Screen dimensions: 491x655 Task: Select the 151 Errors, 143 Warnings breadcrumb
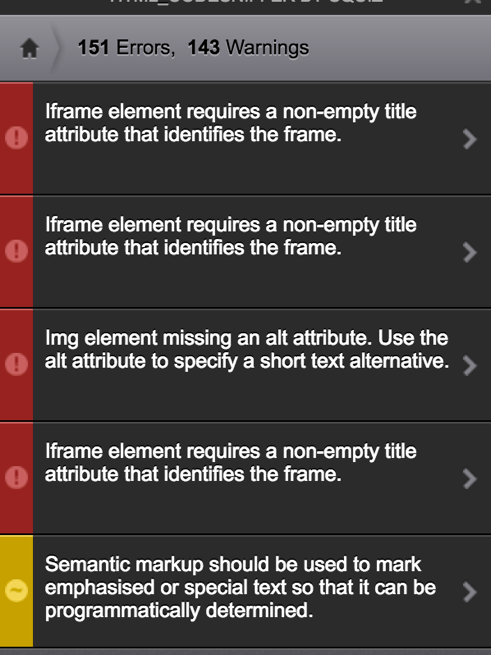coord(193,48)
